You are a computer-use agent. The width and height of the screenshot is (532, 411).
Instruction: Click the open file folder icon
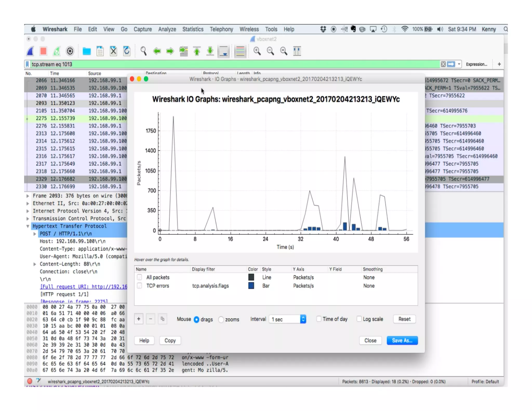coord(87,51)
